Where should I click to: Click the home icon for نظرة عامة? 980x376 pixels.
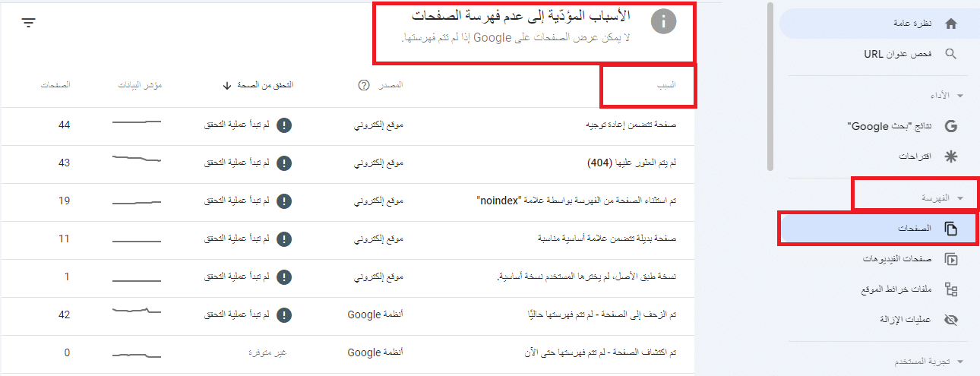(x=950, y=24)
